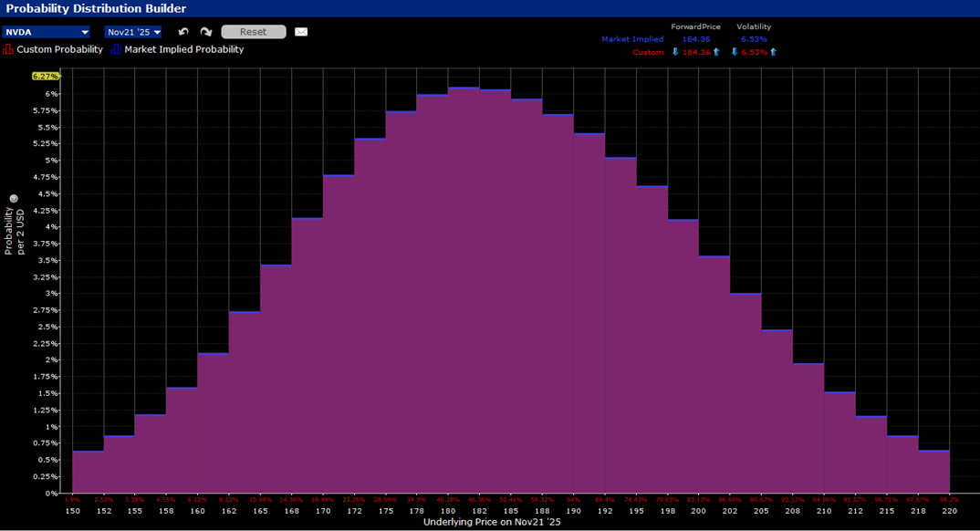This screenshot has height=531, width=980.
Task: Click the envelope mail icon
Action: click(x=301, y=32)
